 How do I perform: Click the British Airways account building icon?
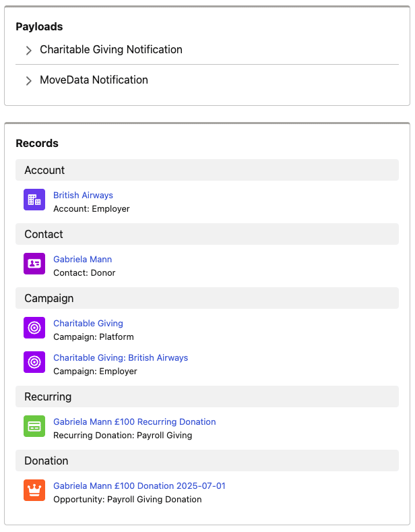coord(34,200)
